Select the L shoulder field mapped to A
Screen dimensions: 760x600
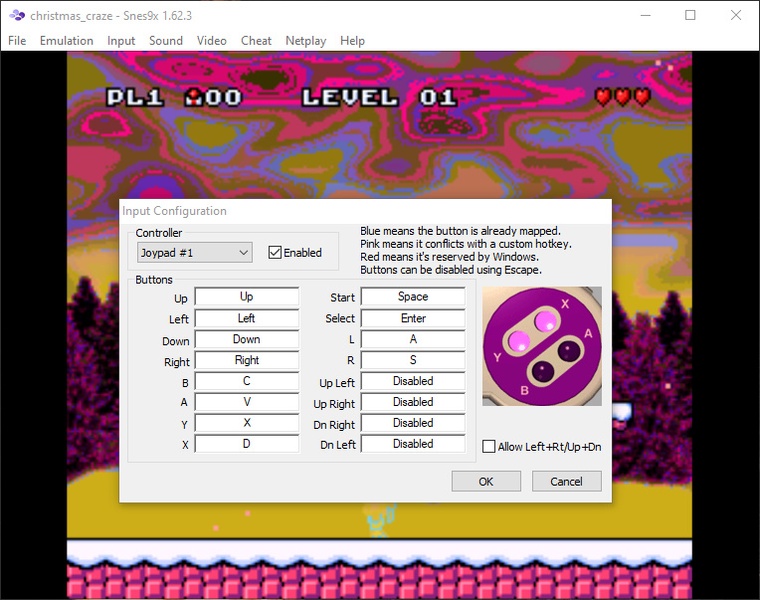412,339
